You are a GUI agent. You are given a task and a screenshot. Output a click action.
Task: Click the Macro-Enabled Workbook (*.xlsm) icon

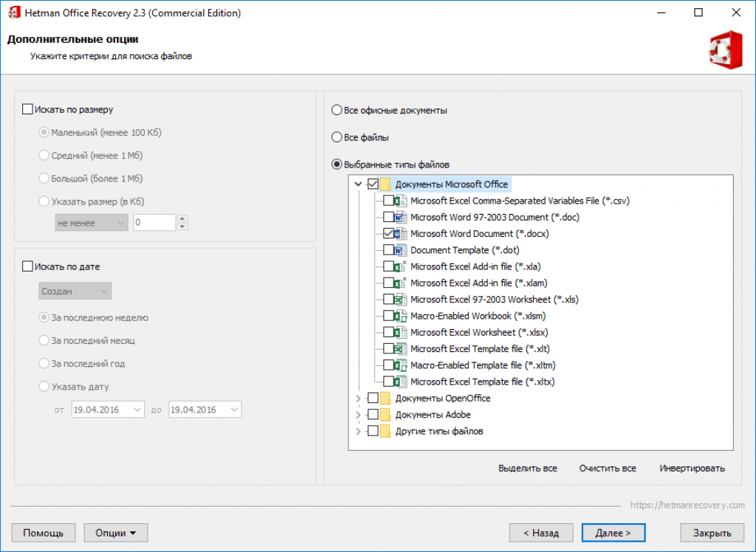coord(401,316)
